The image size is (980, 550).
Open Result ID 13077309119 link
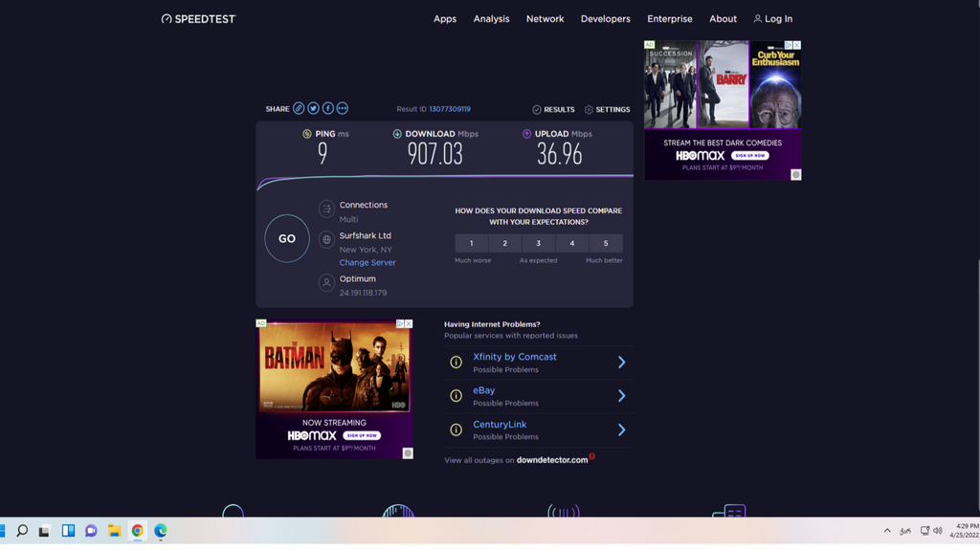click(450, 109)
